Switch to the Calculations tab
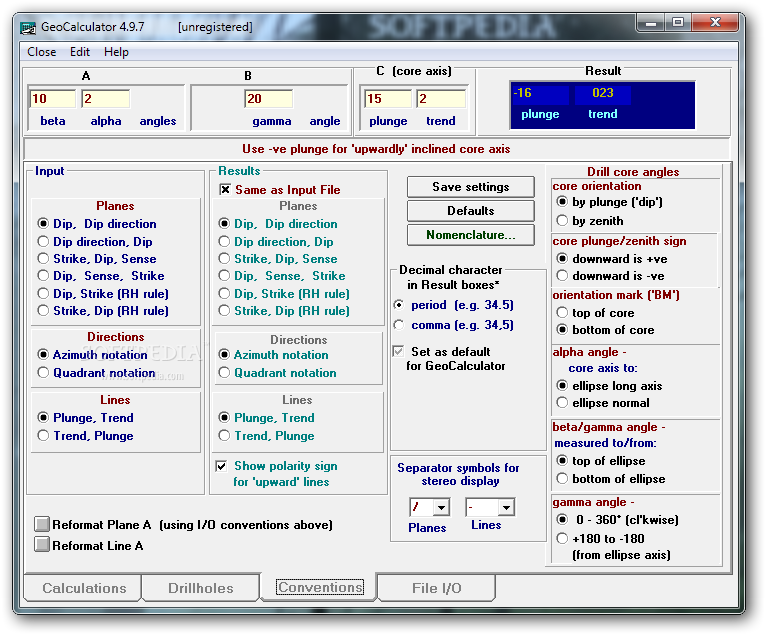The height and width of the screenshot is (635, 766). (84, 588)
